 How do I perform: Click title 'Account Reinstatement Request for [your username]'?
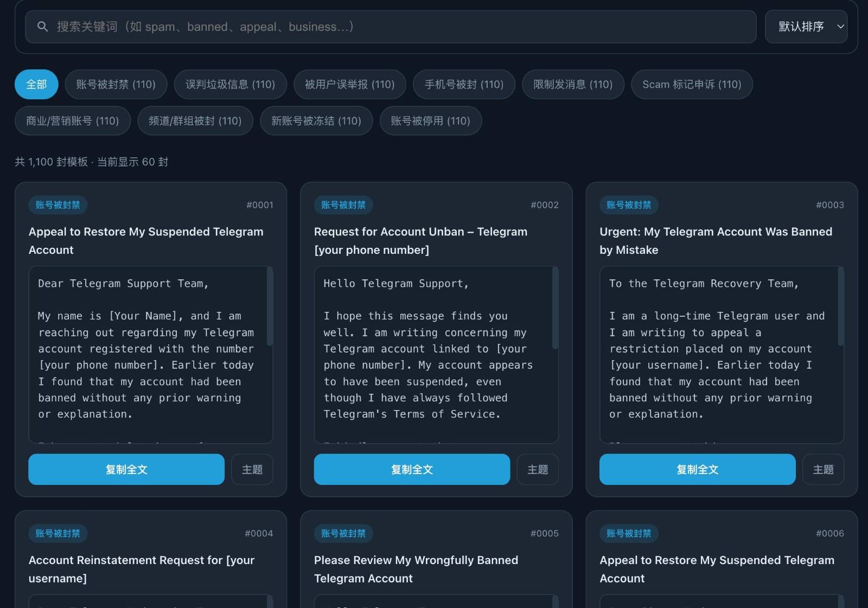[142, 569]
